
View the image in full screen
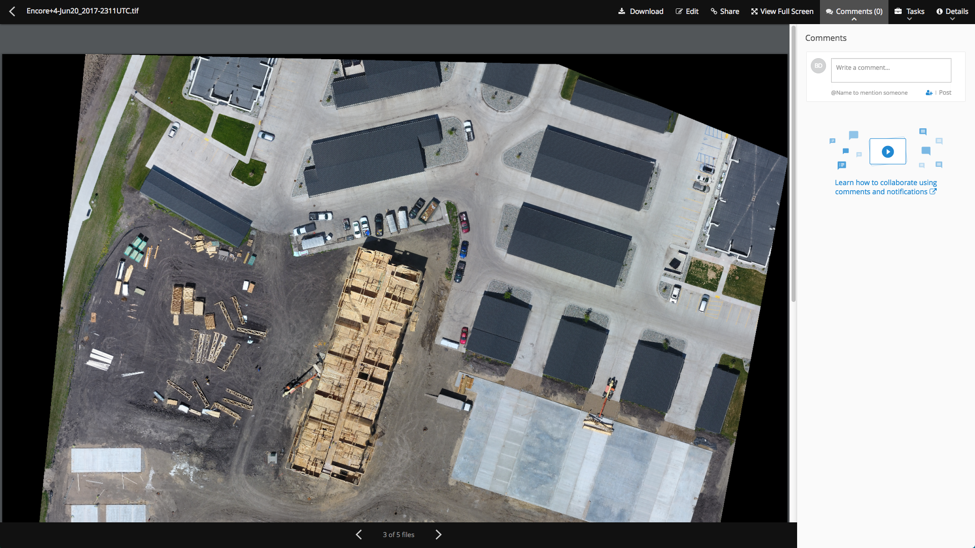point(782,11)
